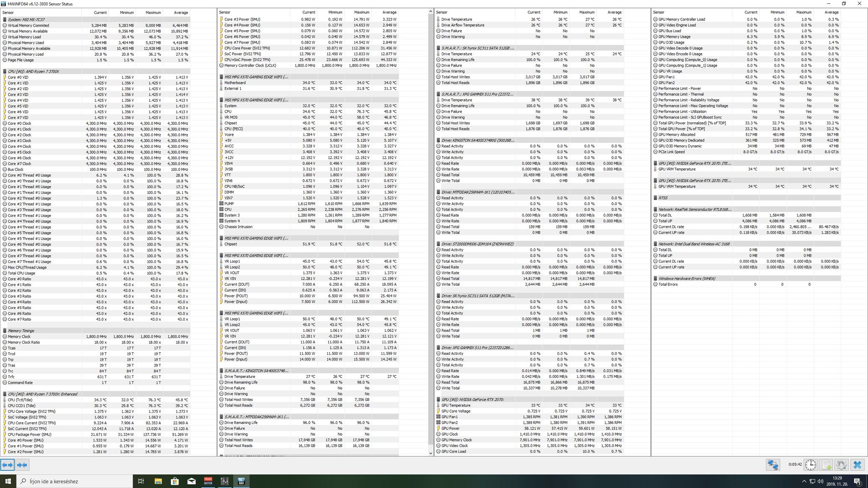Select the Performance Limit - Utilization row
The image size is (868, 488).
746,111
